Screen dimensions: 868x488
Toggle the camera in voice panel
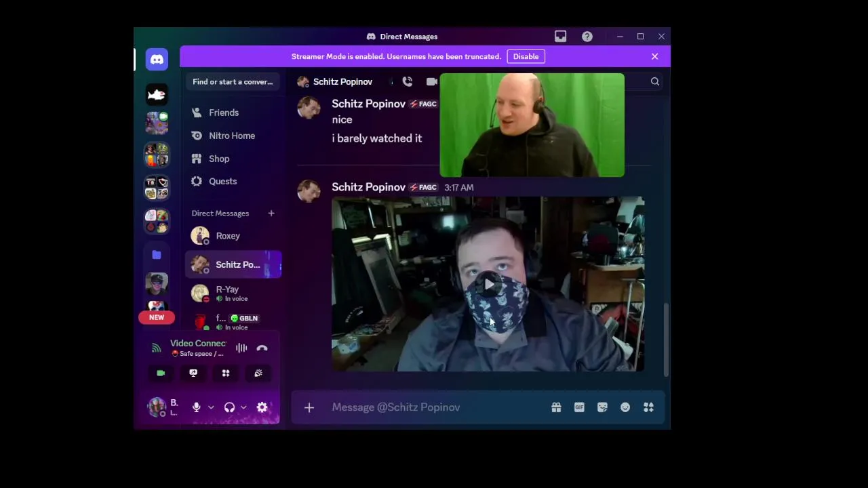pyautogui.click(x=161, y=373)
